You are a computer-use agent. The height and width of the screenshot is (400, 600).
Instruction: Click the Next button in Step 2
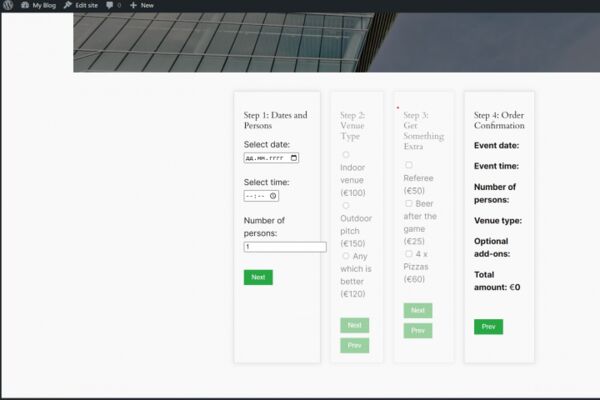click(355, 325)
